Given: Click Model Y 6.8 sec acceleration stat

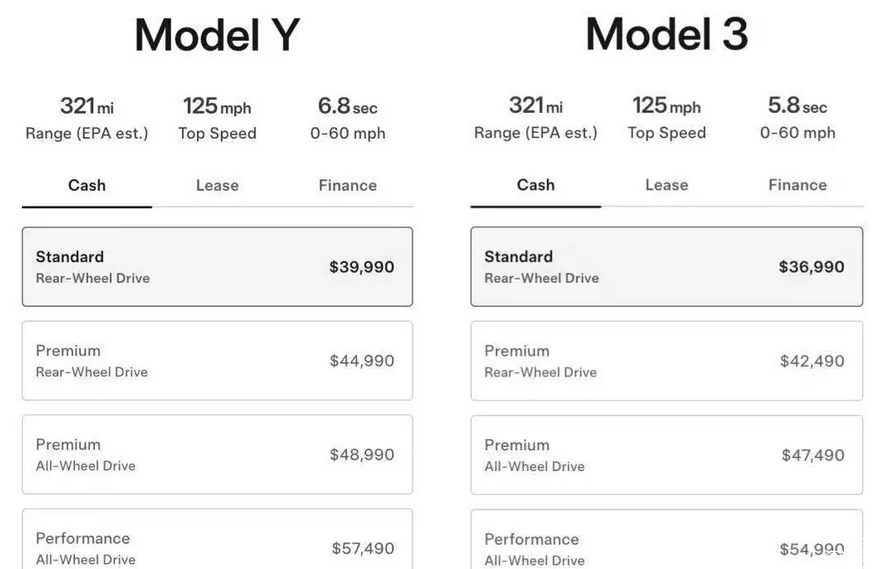Looking at the screenshot, I should pos(347,118).
